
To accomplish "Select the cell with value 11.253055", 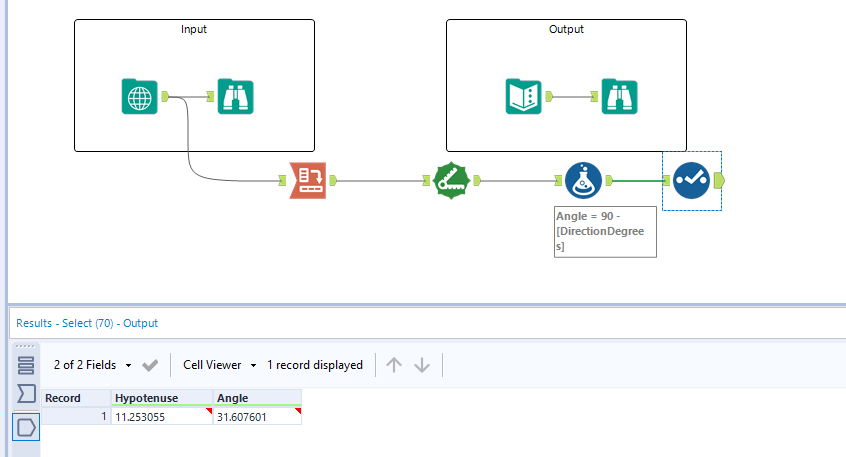I will [x=162, y=417].
